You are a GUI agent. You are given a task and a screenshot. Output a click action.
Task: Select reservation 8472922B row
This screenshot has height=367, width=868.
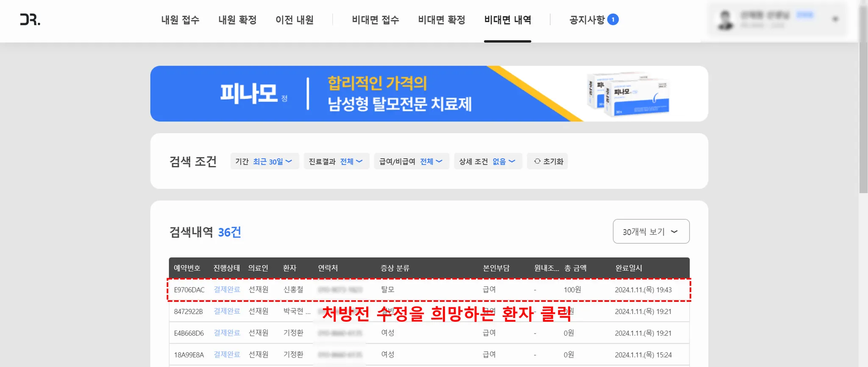(x=429, y=312)
